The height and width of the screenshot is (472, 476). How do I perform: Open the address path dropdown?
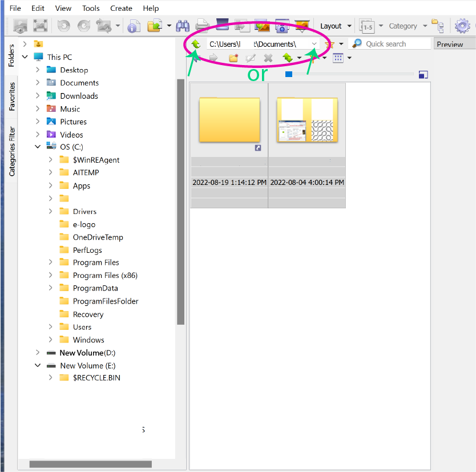(314, 44)
